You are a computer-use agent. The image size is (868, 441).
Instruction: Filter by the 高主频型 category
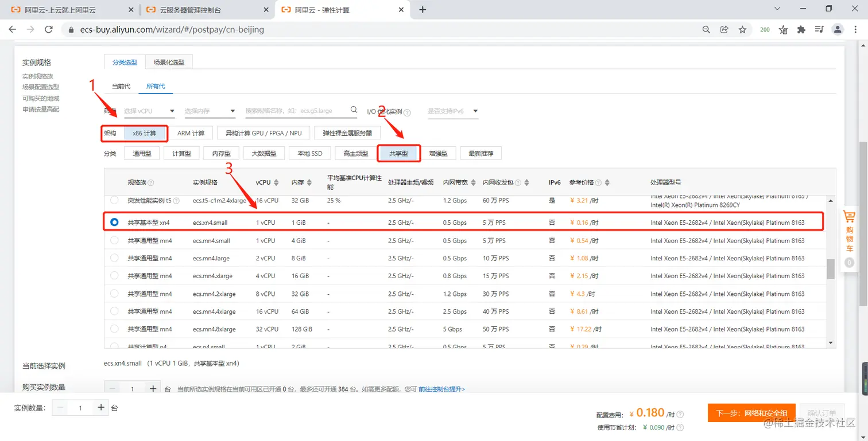click(355, 153)
